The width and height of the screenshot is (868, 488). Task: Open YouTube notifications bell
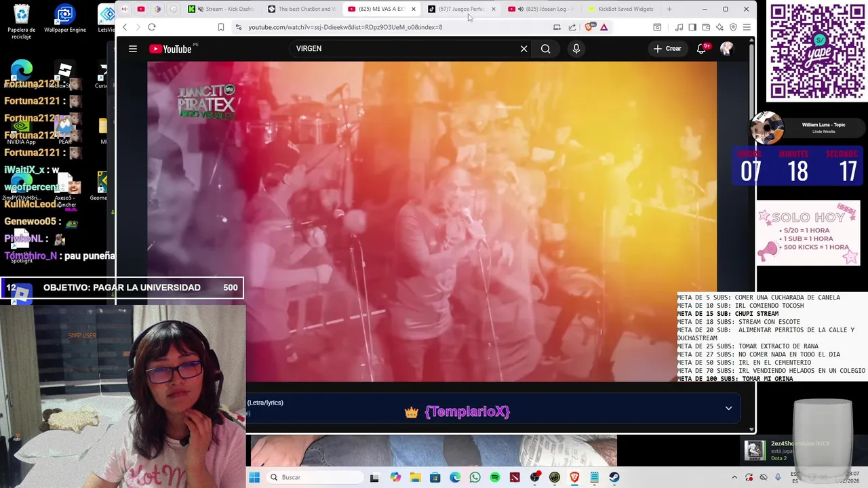point(702,49)
